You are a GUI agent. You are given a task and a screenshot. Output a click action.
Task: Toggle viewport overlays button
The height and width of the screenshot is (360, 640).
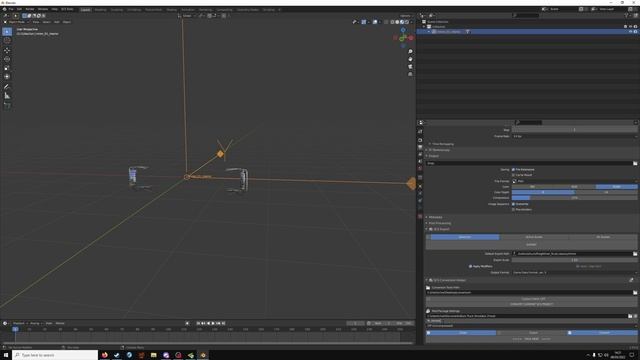click(375, 22)
